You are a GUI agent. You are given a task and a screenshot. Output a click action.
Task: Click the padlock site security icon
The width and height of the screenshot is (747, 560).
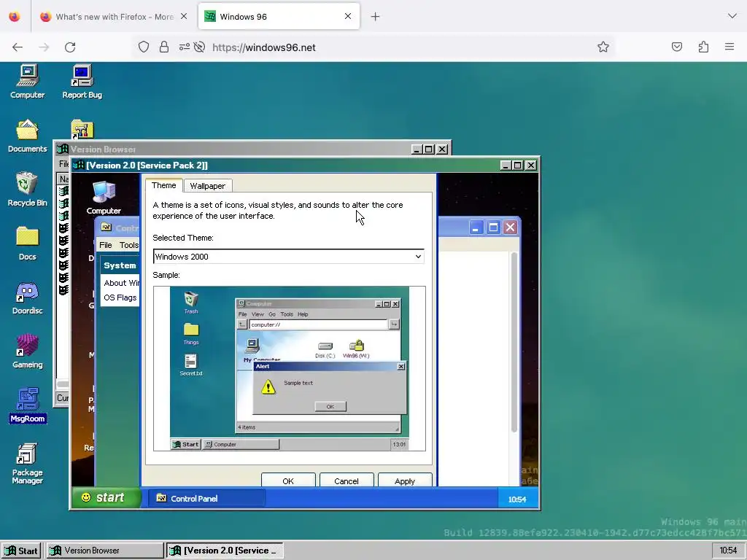164,47
